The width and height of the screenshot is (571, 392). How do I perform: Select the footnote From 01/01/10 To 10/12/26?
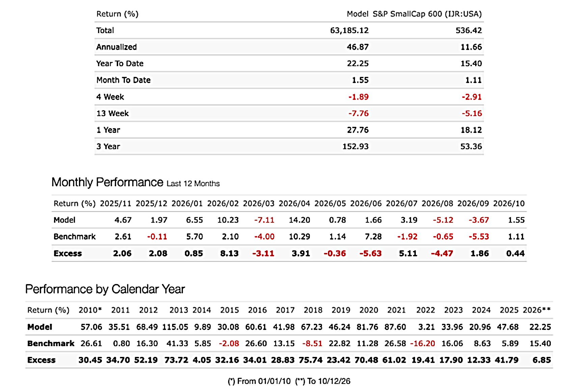(289, 381)
